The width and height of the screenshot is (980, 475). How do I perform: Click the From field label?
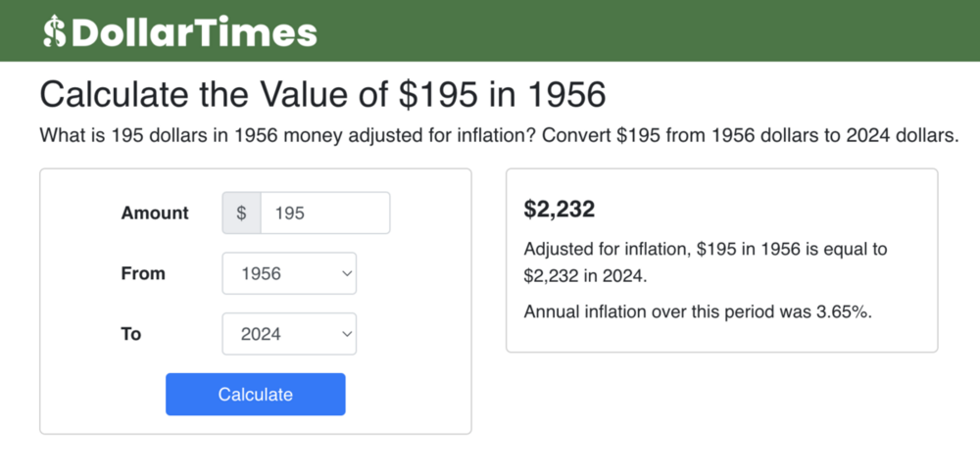click(143, 274)
